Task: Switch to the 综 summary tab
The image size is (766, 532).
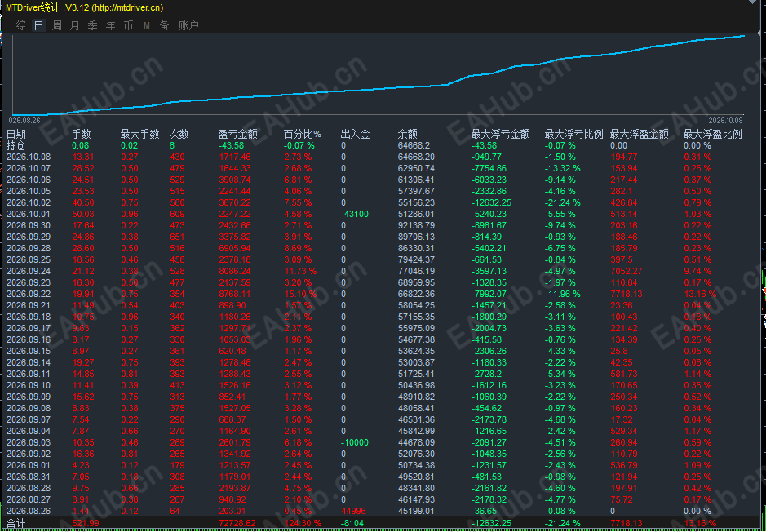Action: (x=20, y=25)
